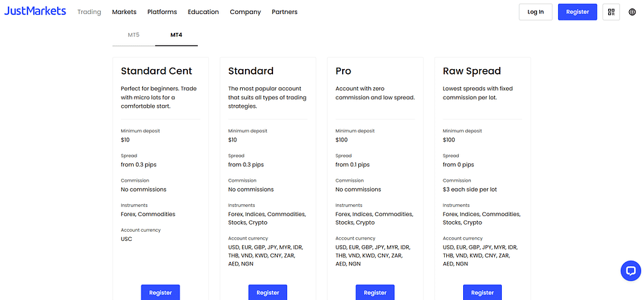644x300 pixels.
Task: Click the header Register button
Action: pos(577,12)
